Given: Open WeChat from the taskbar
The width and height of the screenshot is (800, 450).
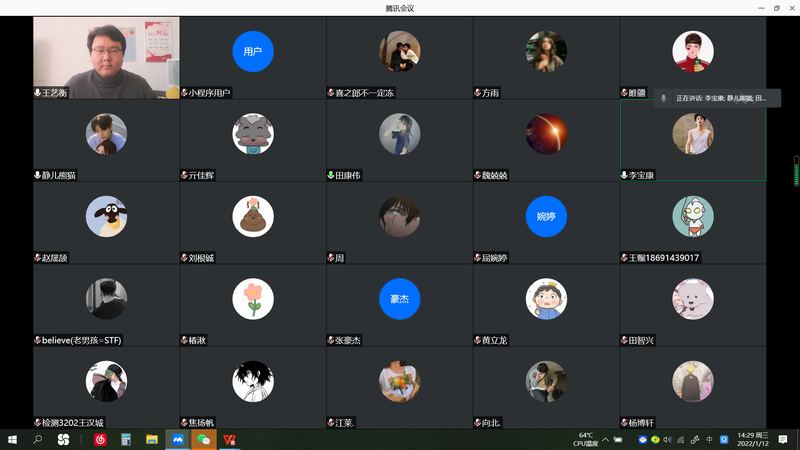Looking at the screenshot, I should point(204,439).
